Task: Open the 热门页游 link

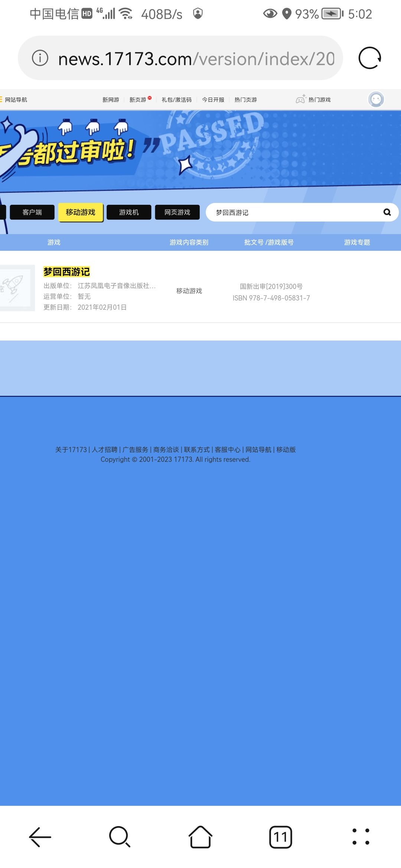Action: pyautogui.click(x=245, y=100)
